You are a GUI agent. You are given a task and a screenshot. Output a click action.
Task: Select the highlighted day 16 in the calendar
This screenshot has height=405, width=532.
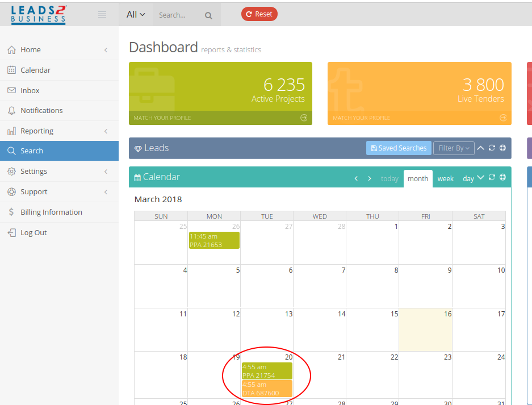tap(425, 330)
